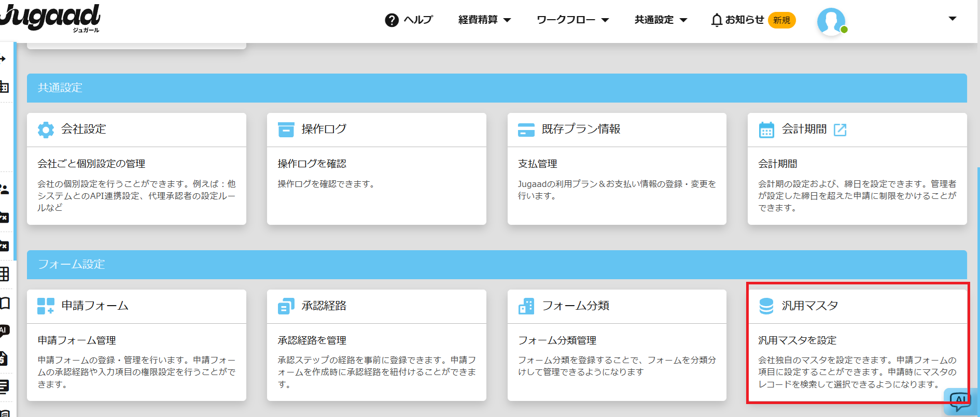This screenshot has height=417, width=980.
Task: Click the 操作ログ archive icon
Action: tap(286, 130)
